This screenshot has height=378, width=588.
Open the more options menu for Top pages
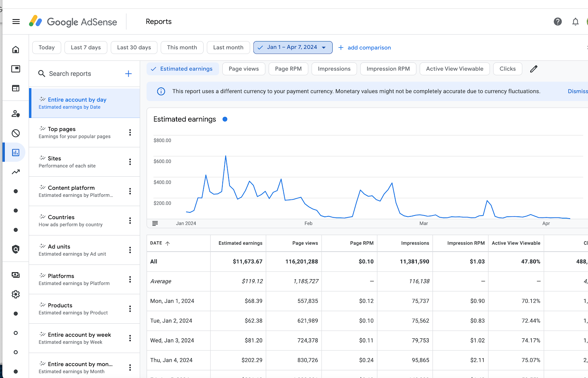tap(130, 133)
